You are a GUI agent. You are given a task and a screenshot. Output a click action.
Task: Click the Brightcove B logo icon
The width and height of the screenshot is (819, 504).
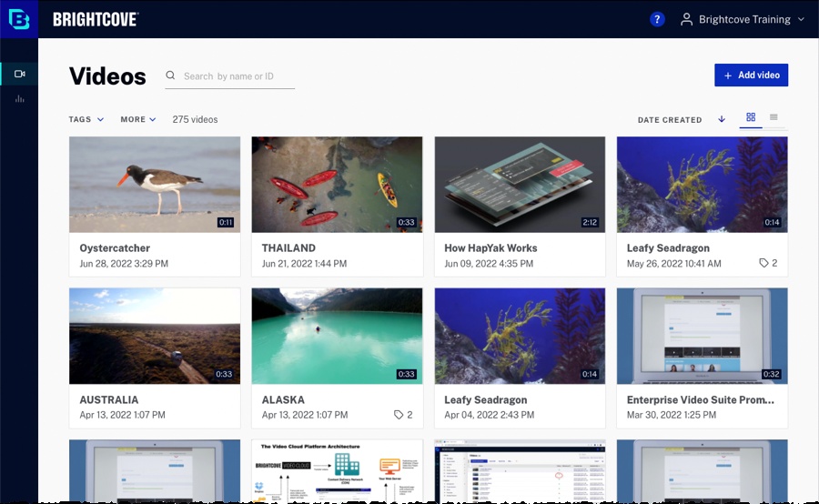coord(19,19)
